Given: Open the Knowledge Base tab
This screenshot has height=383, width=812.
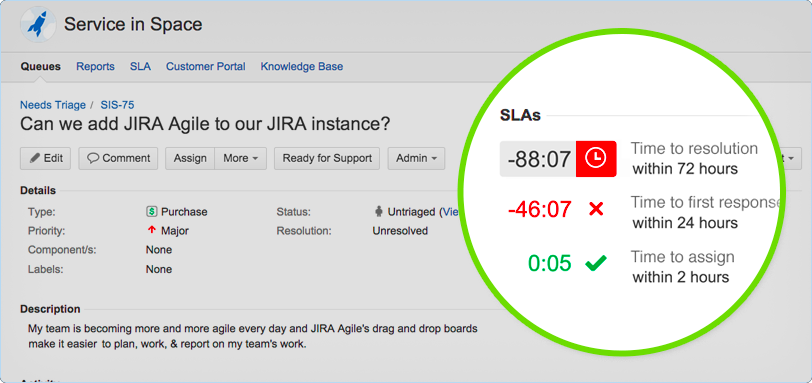Looking at the screenshot, I should tap(301, 67).
